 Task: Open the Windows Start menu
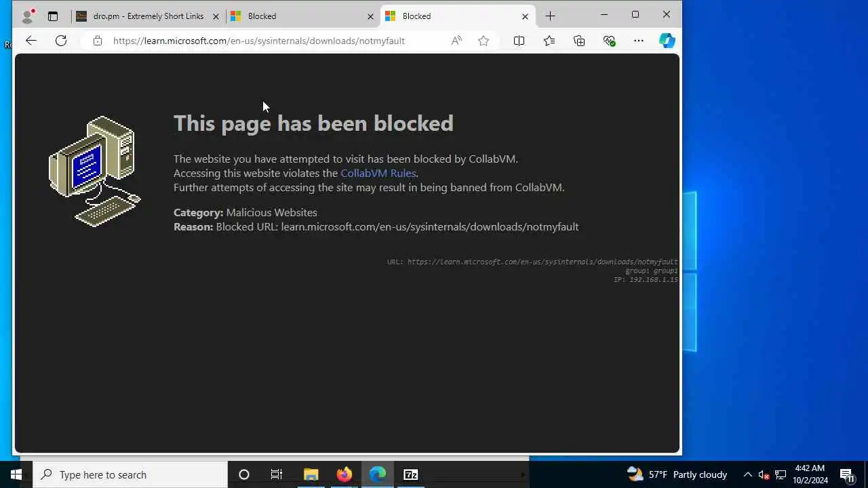point(16,474)
